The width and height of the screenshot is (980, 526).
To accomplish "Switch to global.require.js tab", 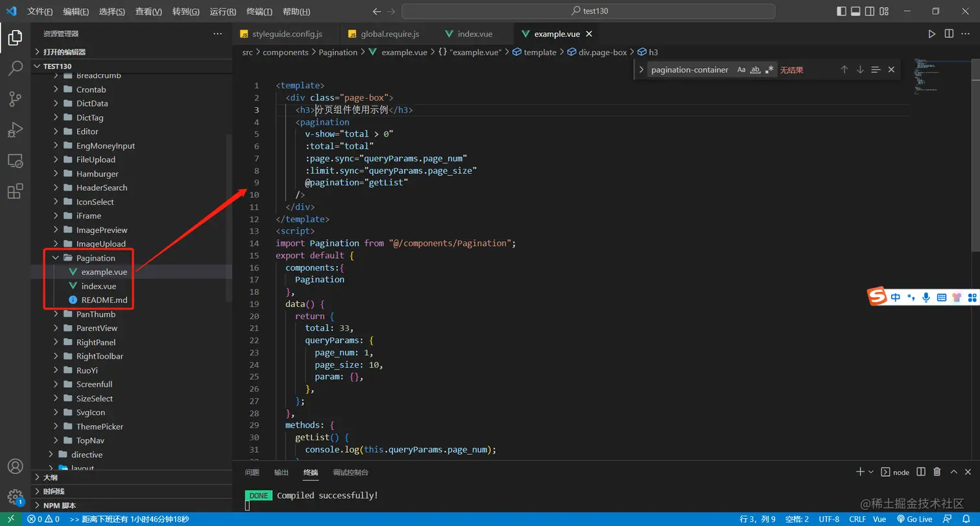I will click(x=390, y=34).
